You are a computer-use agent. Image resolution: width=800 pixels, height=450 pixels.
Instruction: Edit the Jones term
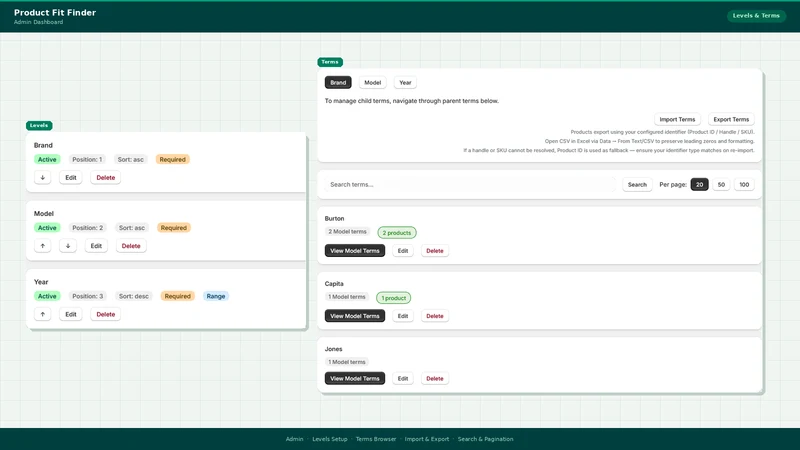point(403,379)
